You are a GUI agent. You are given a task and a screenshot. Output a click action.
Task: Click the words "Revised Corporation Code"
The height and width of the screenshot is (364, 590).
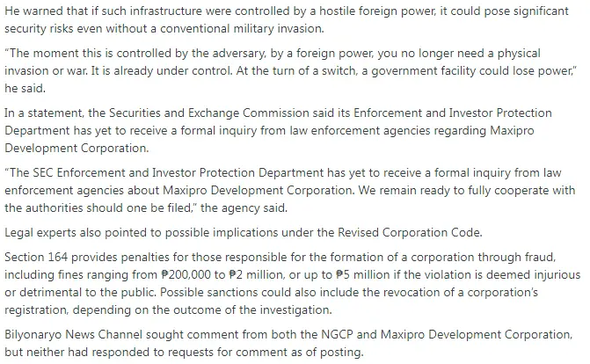(x=409, y=232)
